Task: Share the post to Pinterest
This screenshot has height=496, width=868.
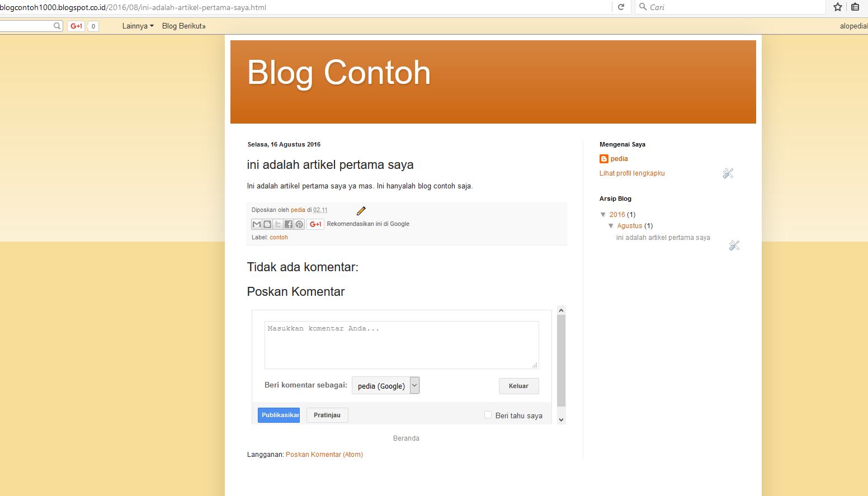Action: [299, 224]
